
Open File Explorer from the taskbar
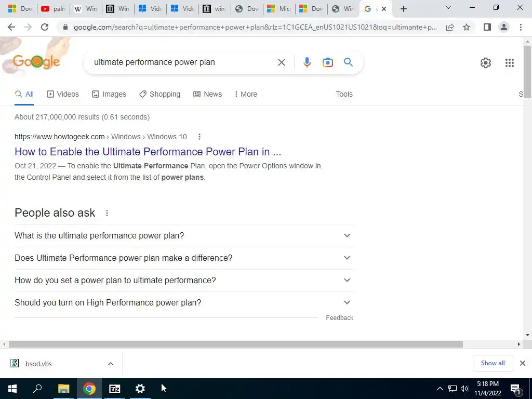[63, 389]
